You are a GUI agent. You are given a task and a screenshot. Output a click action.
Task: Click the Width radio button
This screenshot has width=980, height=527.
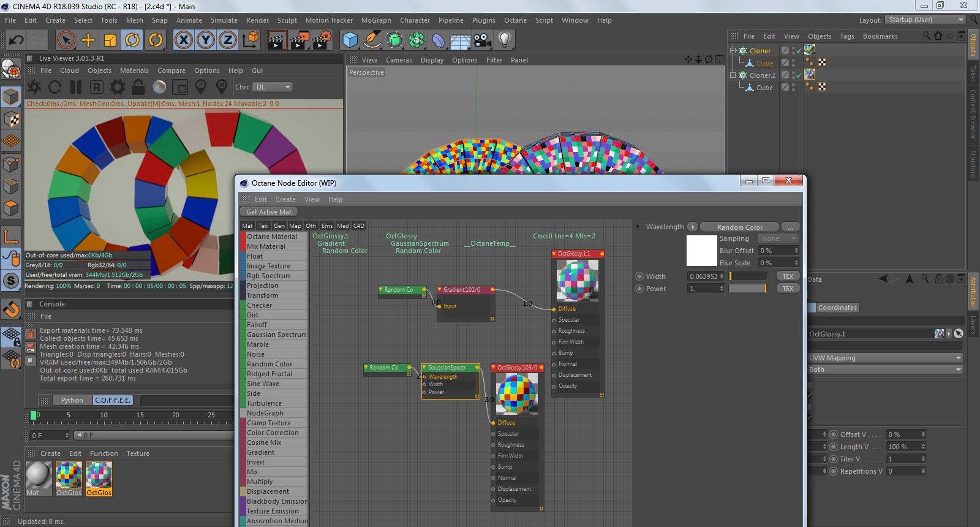(x=639, y=276)
